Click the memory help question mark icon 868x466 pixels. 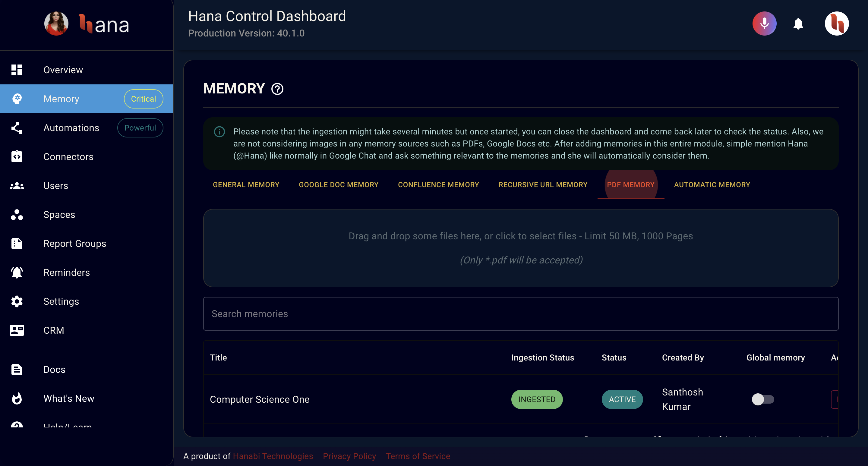coord(278,90)
